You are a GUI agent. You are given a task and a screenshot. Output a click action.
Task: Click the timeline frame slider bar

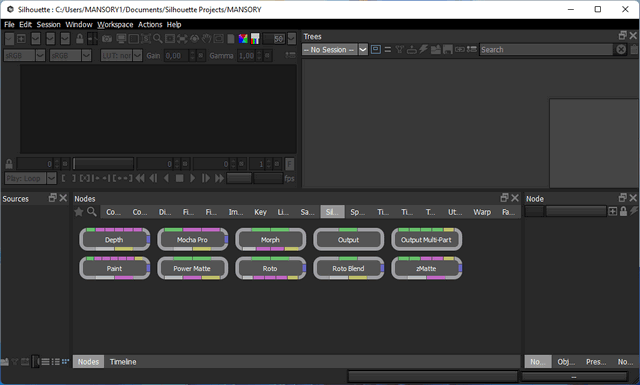tap(103, 164)
